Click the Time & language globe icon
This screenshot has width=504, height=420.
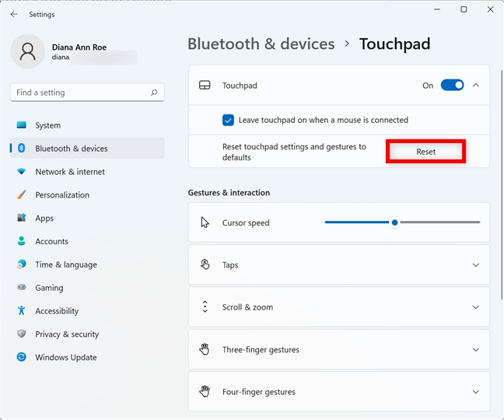22,264
